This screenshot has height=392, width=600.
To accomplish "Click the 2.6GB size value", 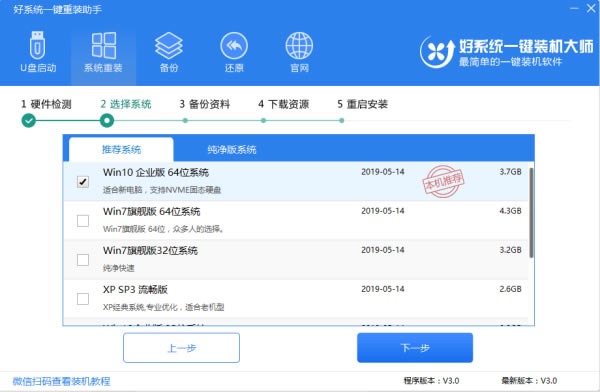I will click(x=510, y=289).
